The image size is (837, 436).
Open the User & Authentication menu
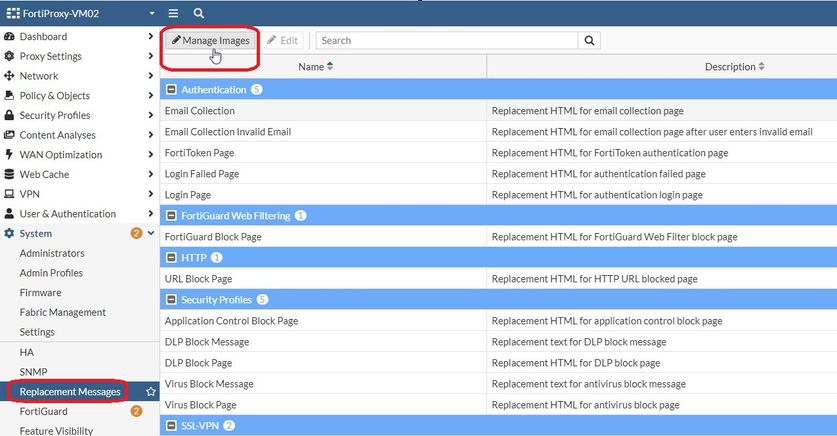tap(80, 213)
